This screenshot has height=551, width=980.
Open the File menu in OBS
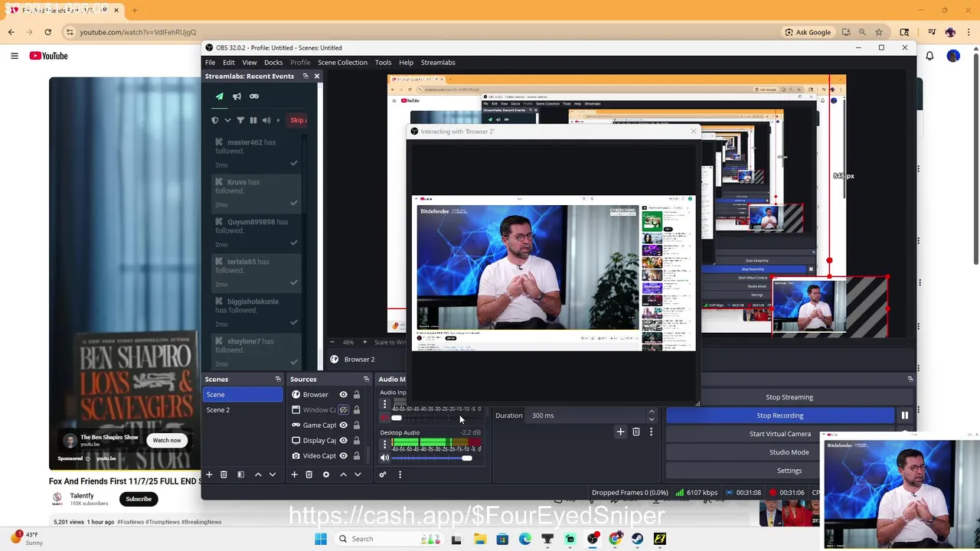click(210, 62)
